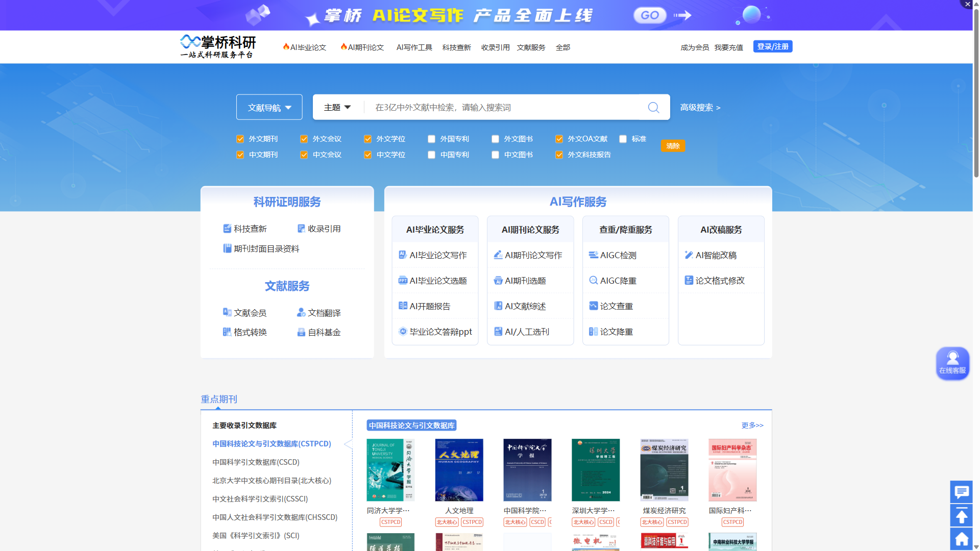
Task: Enable the 中国专利 checkbox
Action: [x=431, y=155]
